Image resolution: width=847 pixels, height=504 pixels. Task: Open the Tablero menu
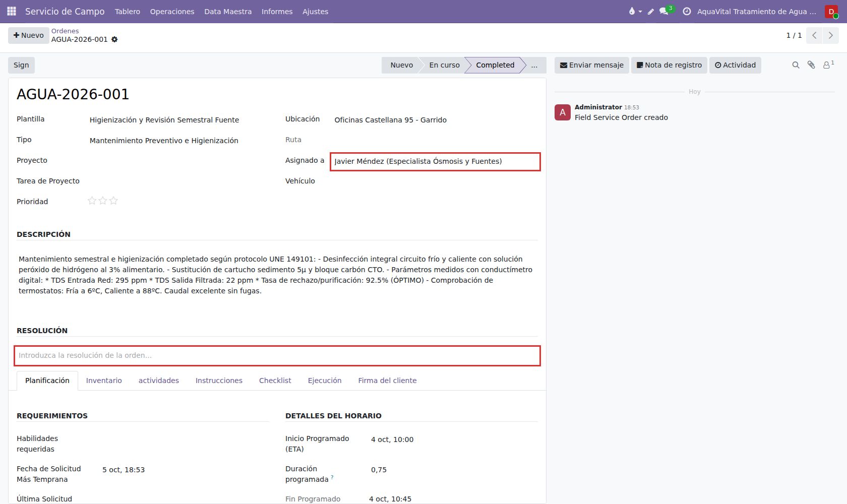pyautogui.click(x=128, y=11)
